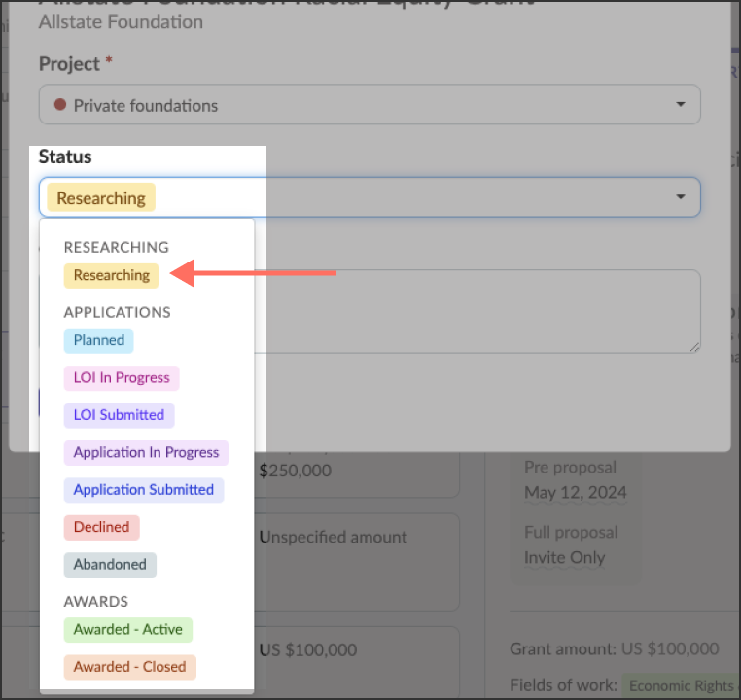Viewport: 741px width, 700px height.
Task: Choose Awarded - Closed status
Action: click(129, 667)
